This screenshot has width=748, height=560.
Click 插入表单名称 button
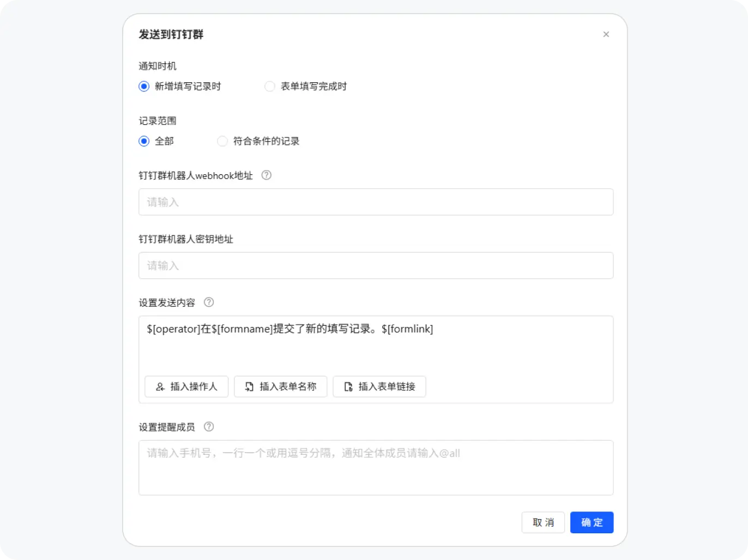tap(280, 387)
